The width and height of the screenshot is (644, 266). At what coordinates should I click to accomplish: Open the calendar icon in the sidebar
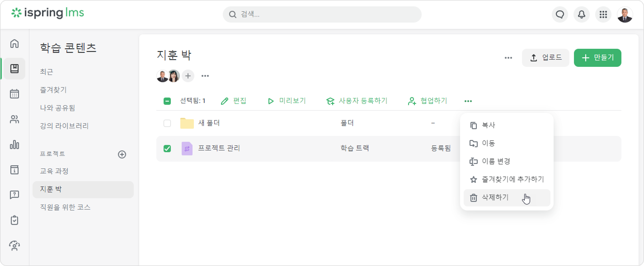[14, 94]
